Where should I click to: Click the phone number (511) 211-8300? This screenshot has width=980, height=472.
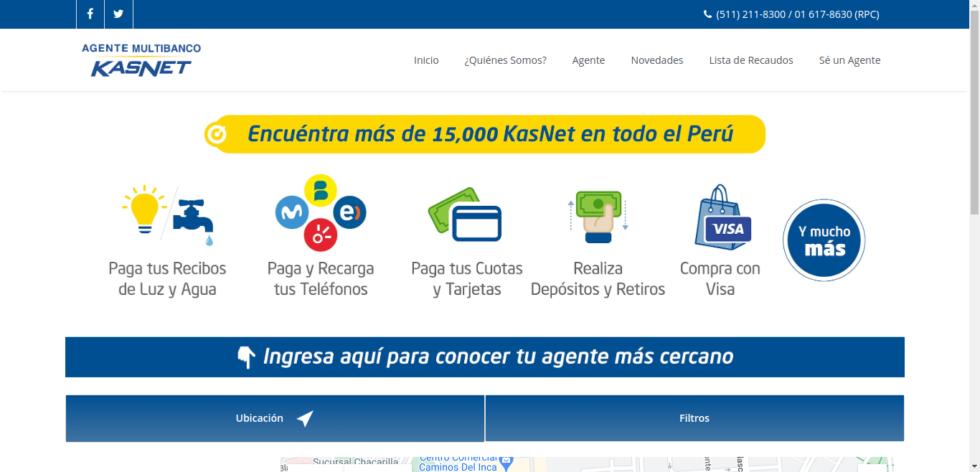(750, 14)
